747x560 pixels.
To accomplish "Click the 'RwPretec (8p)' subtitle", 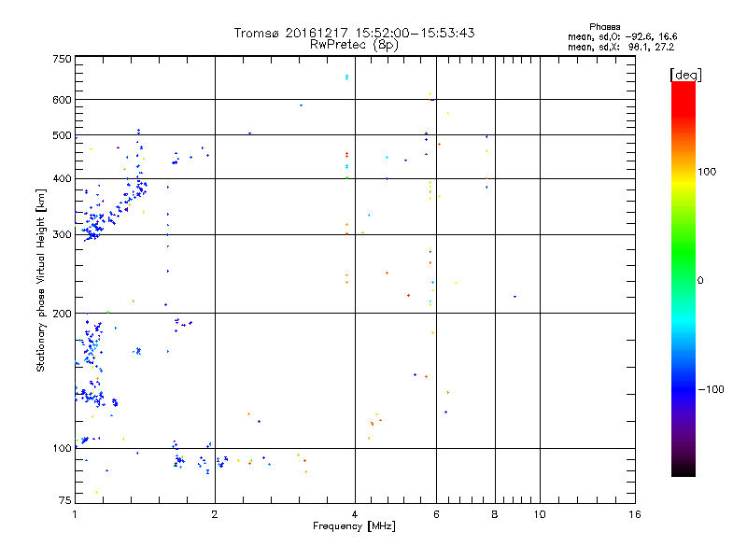I will click(354, 45).
